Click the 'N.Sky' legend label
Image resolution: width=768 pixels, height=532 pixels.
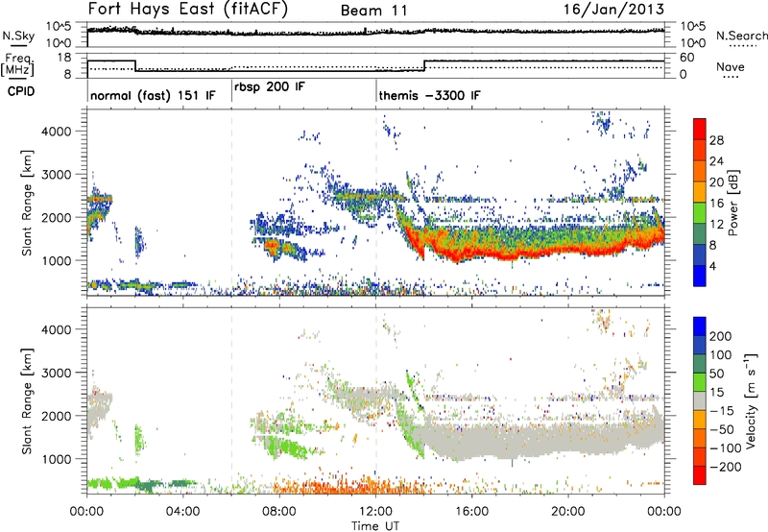tap(18, 36)
